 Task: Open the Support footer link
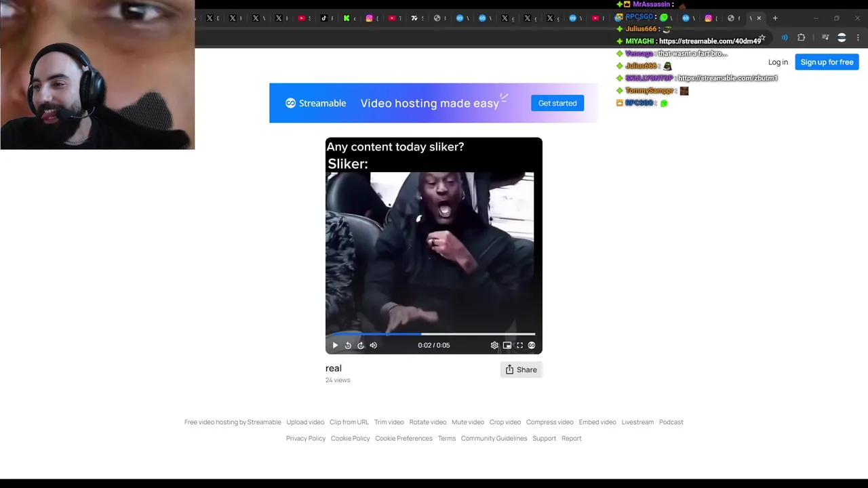click(545, 438)
